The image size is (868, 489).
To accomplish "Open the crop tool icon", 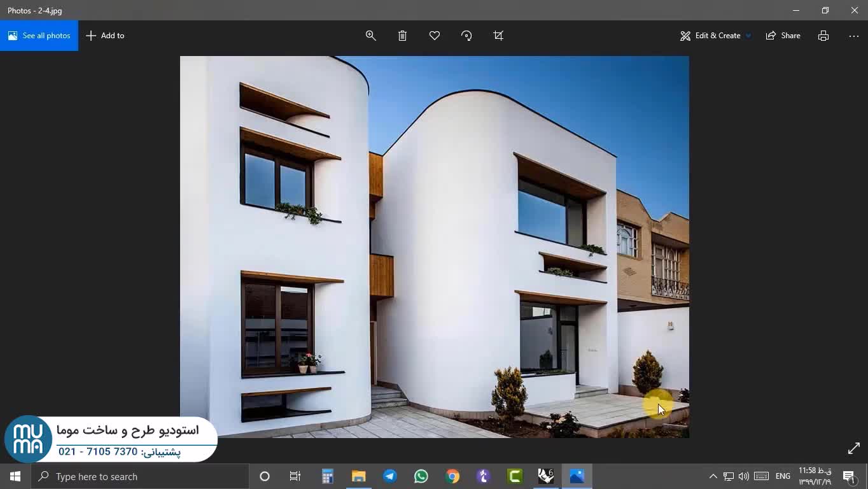I will point(498,36).
